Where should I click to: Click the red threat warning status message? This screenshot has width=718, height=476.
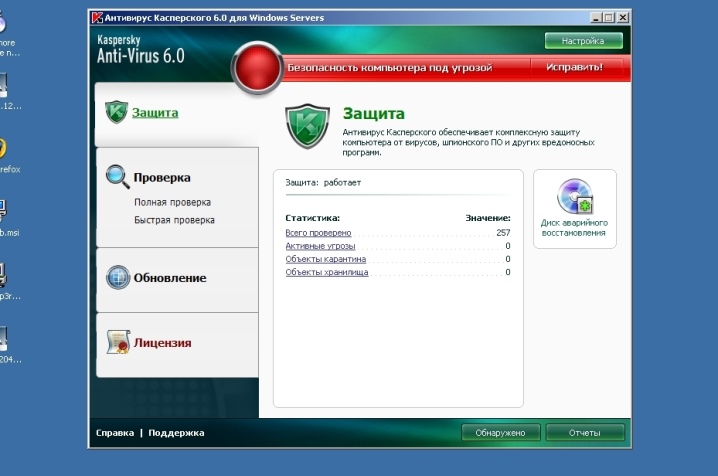(390, 68)
